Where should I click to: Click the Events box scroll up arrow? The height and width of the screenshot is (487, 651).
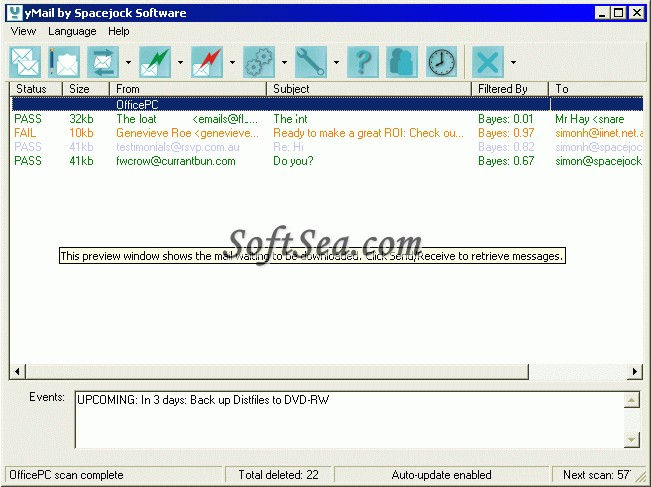tap(631, 400)
